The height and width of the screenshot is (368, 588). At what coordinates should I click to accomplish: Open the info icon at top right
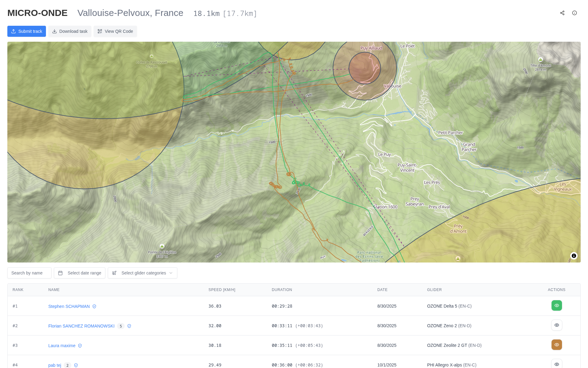575,13
